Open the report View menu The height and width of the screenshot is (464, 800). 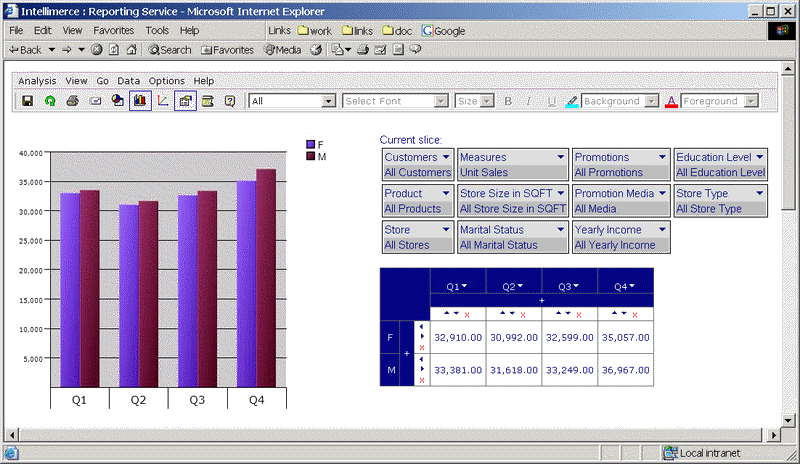(x=77, y=81)
